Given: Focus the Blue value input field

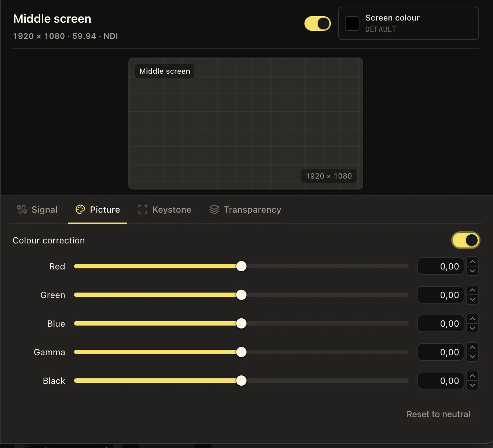Looking at the screenshot, I should [441, 323].
